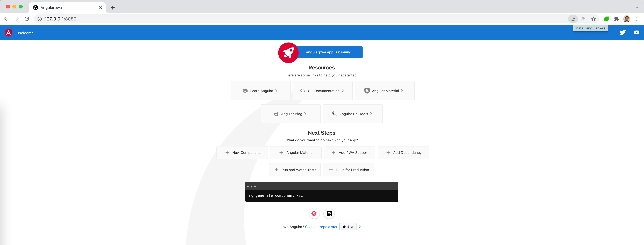This screenshot has width=644, height=245.
Task: Open the Learn Angular card
Action: (x=261, y=91)
